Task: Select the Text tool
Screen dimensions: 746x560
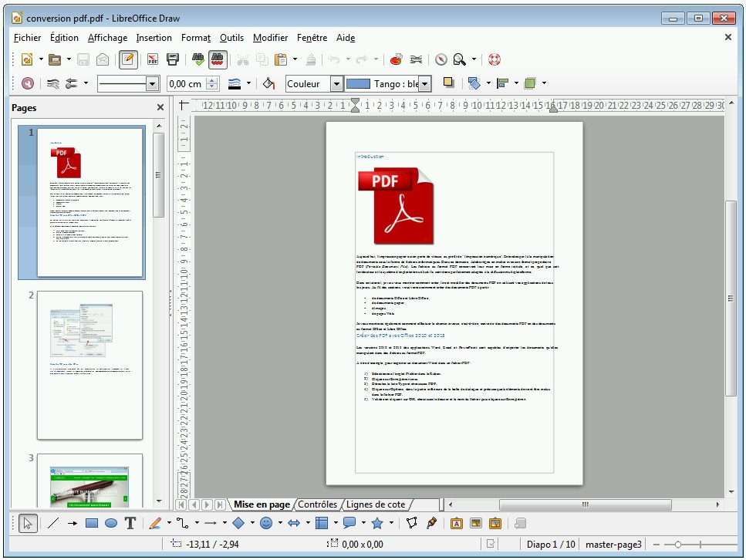Action: pyautogui.click(x=130, y=523)
